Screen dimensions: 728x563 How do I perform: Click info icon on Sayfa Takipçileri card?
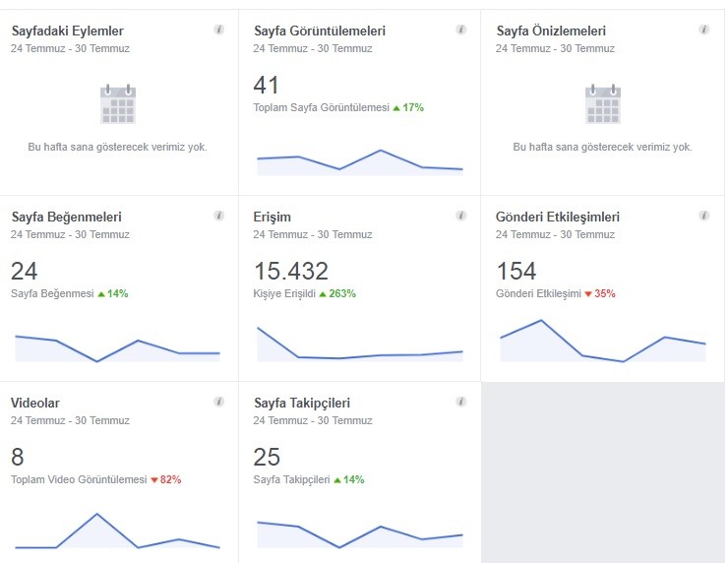coord(461,402)
